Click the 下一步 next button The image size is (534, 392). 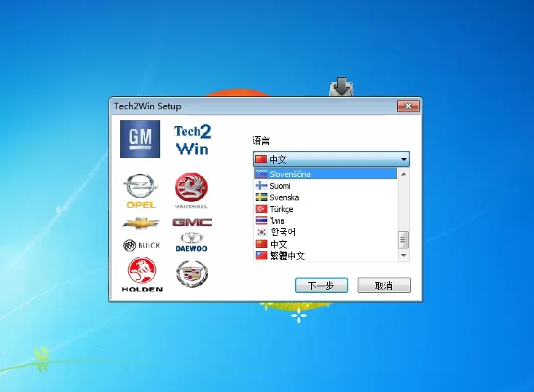point(321,286)
